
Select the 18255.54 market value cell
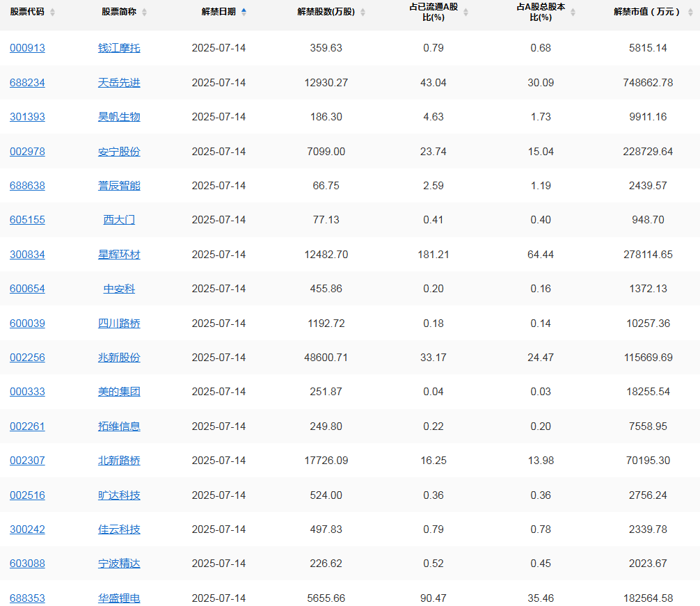pos(648,392)
